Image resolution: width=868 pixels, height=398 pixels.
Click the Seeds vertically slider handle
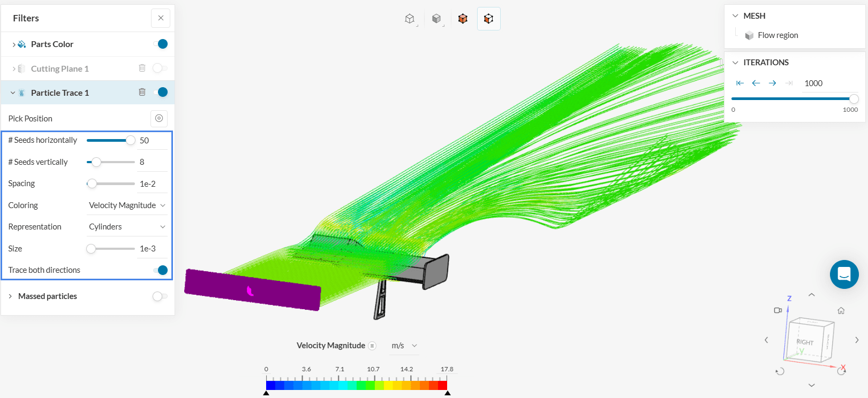(x=96, y=162)
